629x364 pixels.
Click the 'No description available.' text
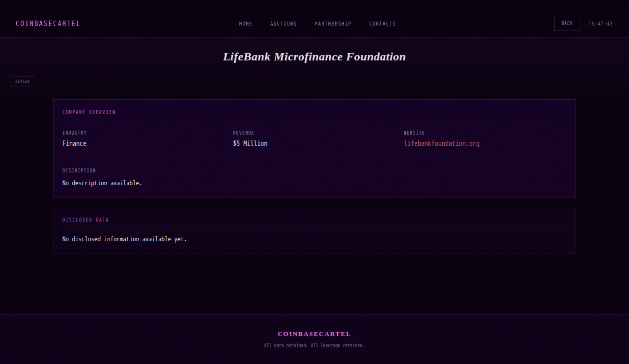(102, 183)
